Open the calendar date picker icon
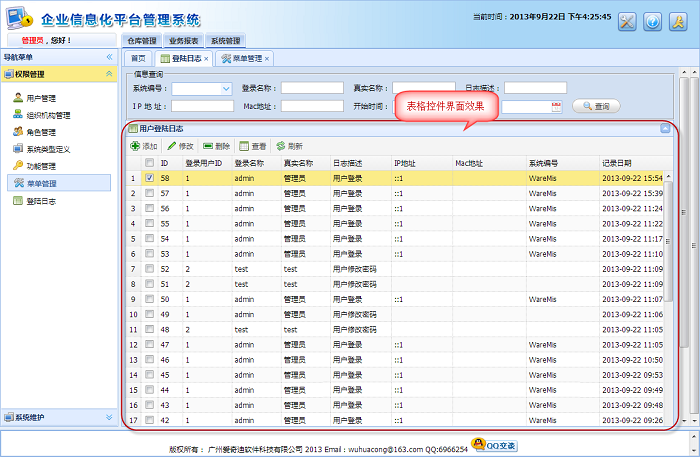This screenshot has width=700, height=457. (x=556, y=106)
